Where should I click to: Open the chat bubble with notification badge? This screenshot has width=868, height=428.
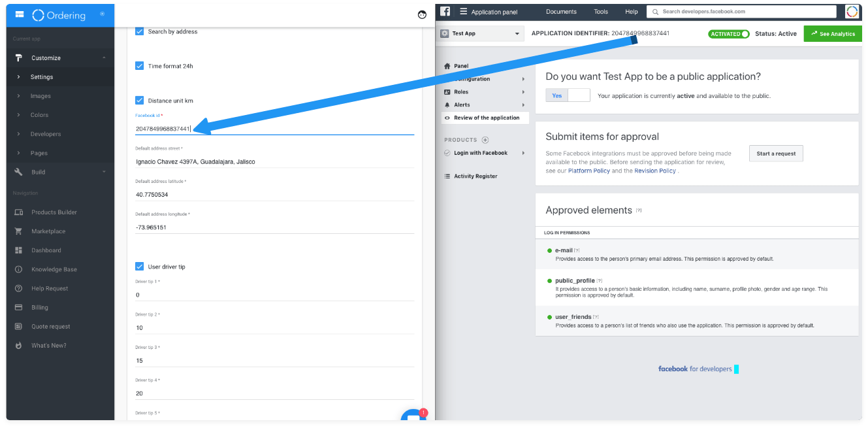tap(413, 416)
